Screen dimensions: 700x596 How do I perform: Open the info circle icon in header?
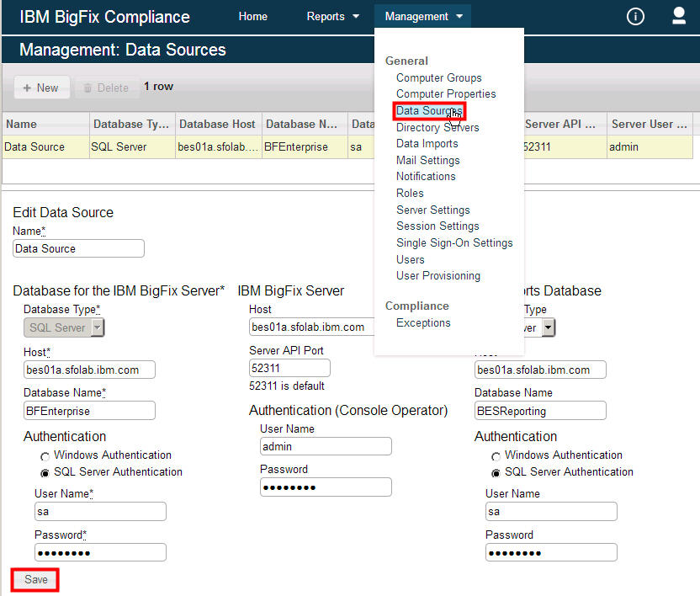pyautogui.click(x=635, y=17)
